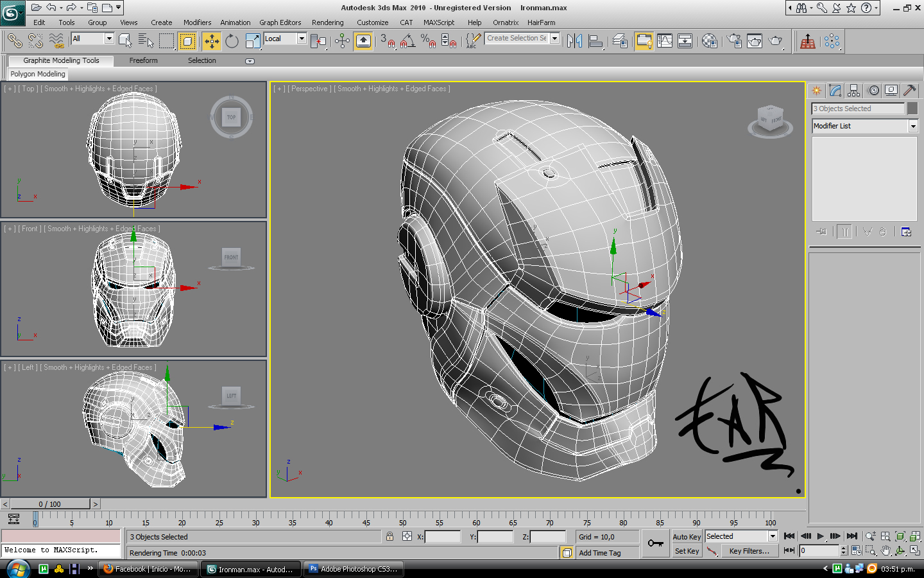Open the All selection filter dropdown
The width and height of the screenshot is (924, 578).
[108, 39]
